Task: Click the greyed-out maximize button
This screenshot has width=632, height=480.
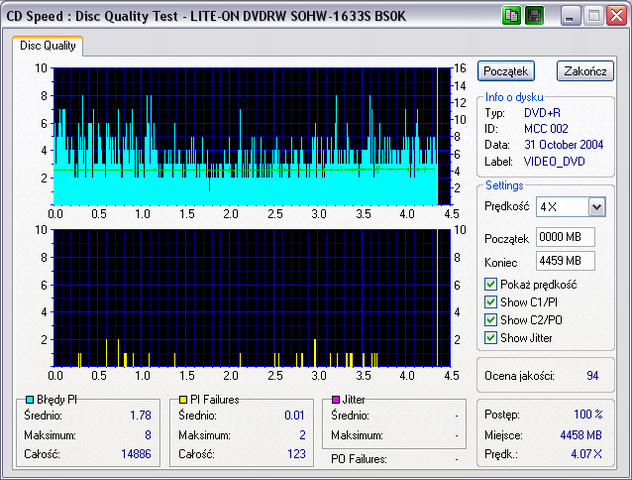Action: coord(593,16)
